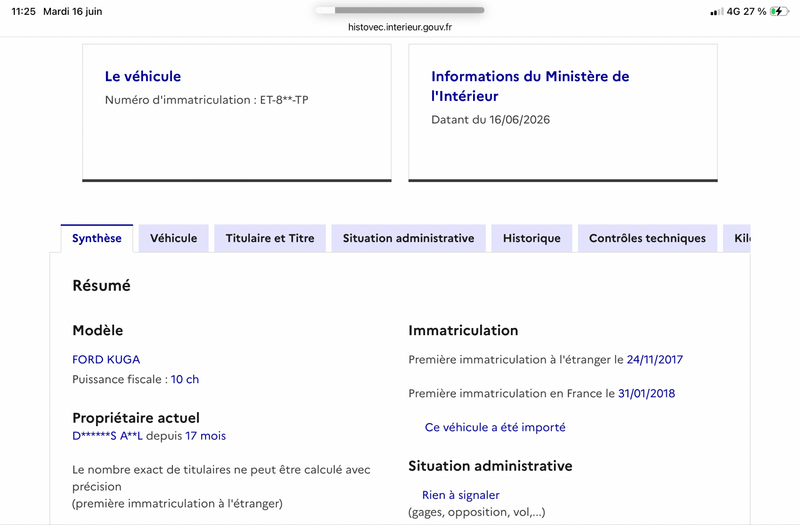The height and width of the screenshot is (525, 800).
Task: Click owner name D******S A**L
Action: click(107, 436)
